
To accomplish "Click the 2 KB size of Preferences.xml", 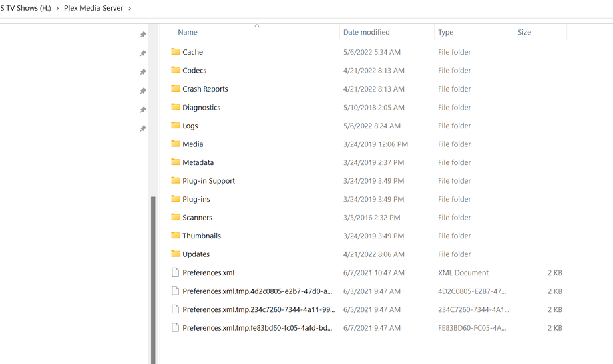I will point(555,272).
